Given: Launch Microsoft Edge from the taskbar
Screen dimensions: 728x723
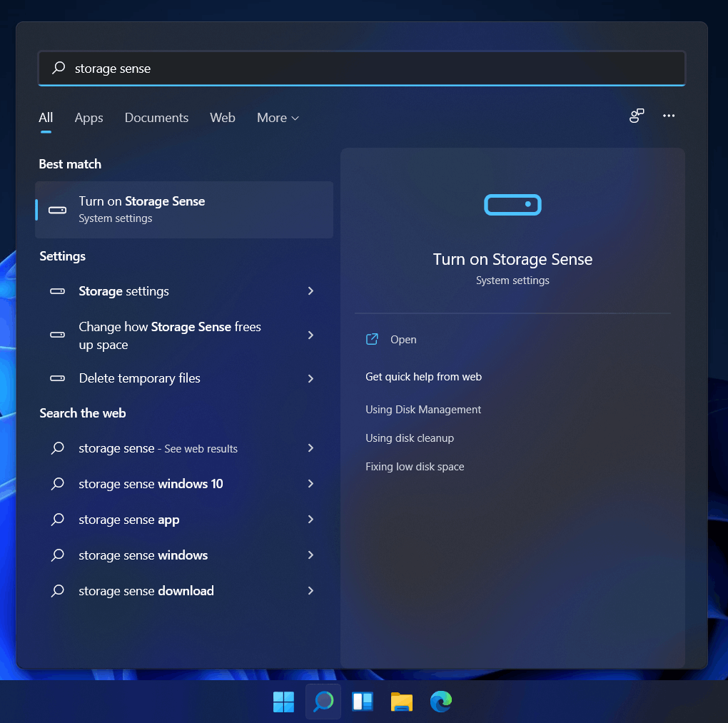Looking at the screenshot, I should (x=440, y=702).
